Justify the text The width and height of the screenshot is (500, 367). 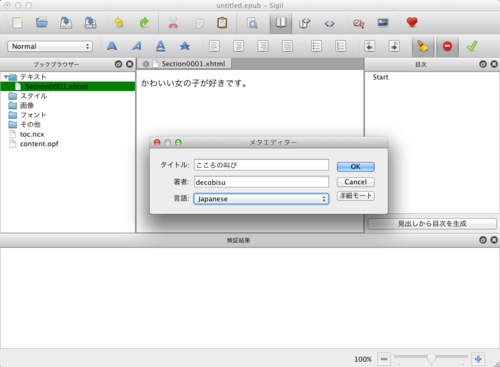coord(287,46)
